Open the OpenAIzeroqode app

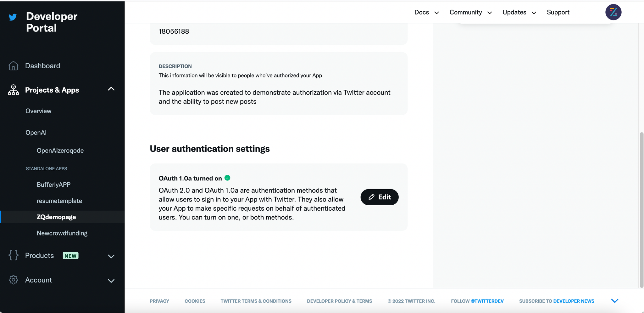point(60,151)
